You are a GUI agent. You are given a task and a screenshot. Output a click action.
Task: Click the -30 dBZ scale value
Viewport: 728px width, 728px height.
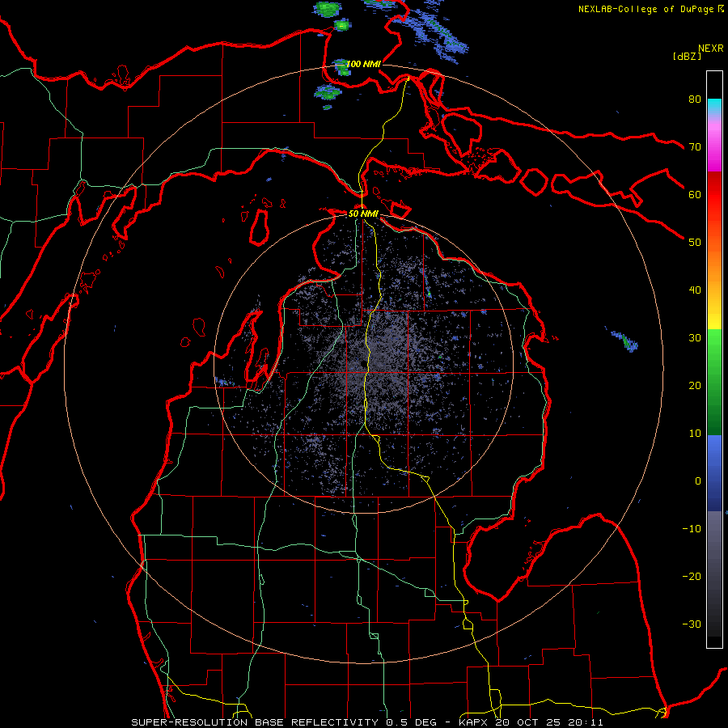pos(692,624)
